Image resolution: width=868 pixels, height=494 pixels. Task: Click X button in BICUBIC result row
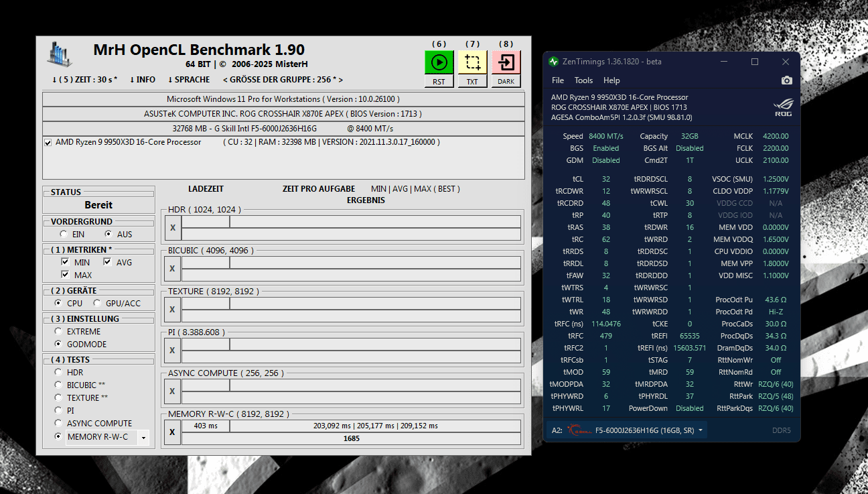point(172,269)
